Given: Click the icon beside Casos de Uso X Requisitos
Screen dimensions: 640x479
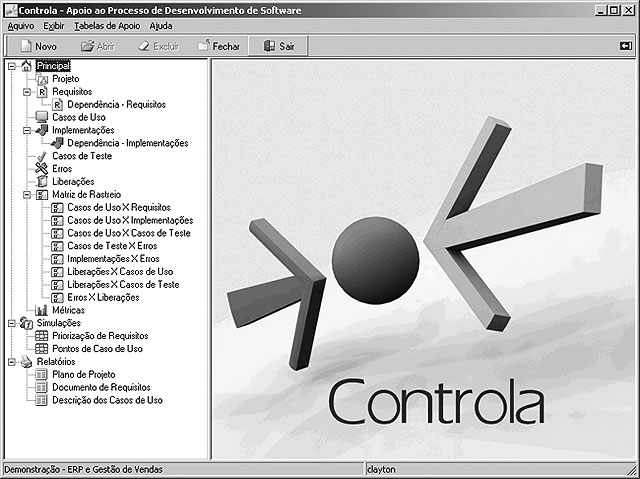Looking at the screenshot, I should click(57, 208).
